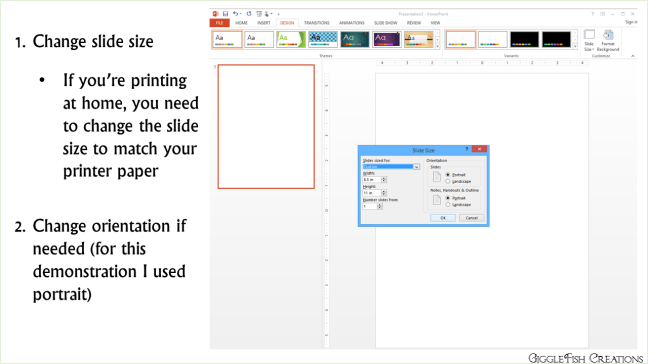Open the Customize Quick Access Toolbar arrow
The height and width of the screenshot is (364, 648).
click(x=278, y=14)
